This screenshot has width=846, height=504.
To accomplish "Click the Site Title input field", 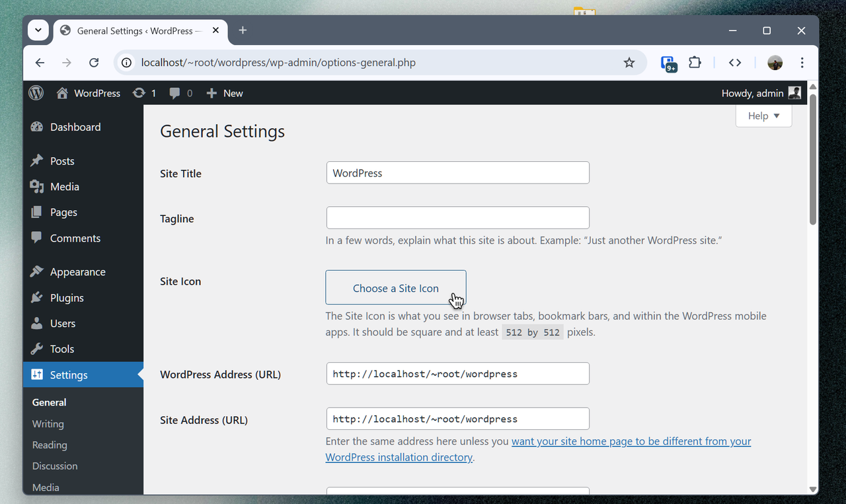I will [x=457, y=173].
